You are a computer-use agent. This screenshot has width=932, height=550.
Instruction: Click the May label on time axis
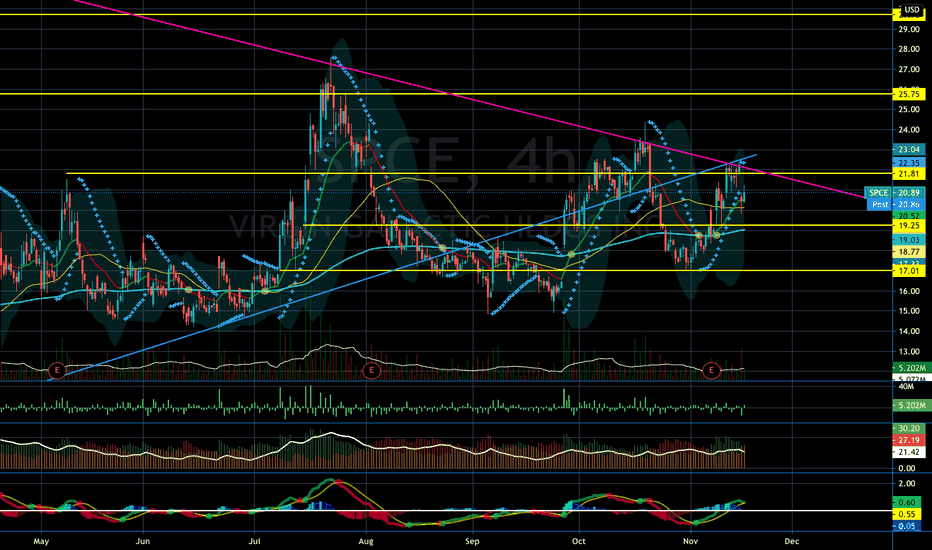[41, 541]
